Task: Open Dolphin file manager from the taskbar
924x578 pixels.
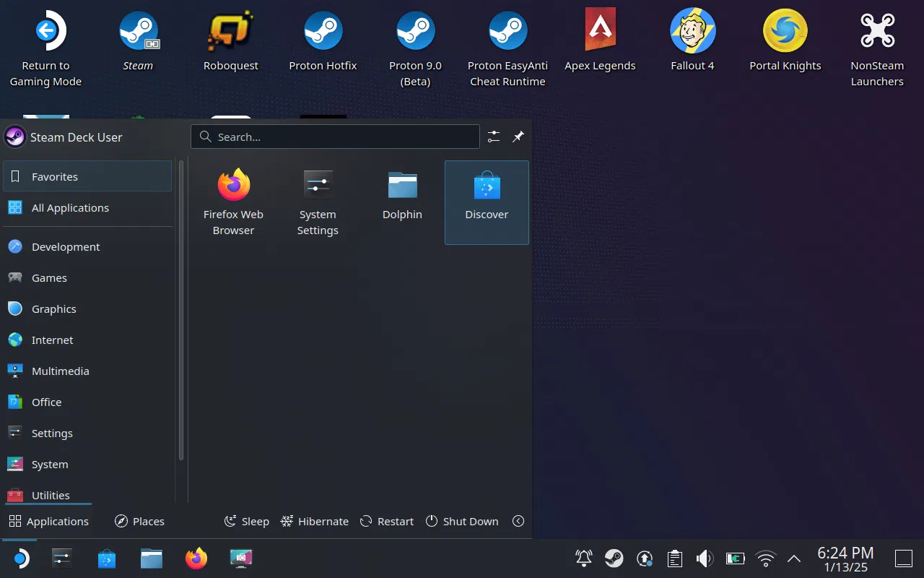Action: (x=152, y=558)
